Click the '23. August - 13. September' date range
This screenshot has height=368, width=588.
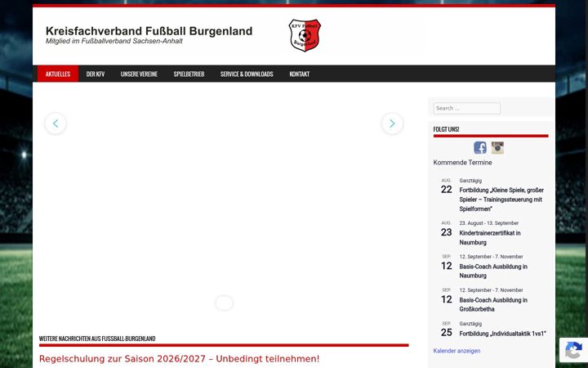(x=489, y=223)
